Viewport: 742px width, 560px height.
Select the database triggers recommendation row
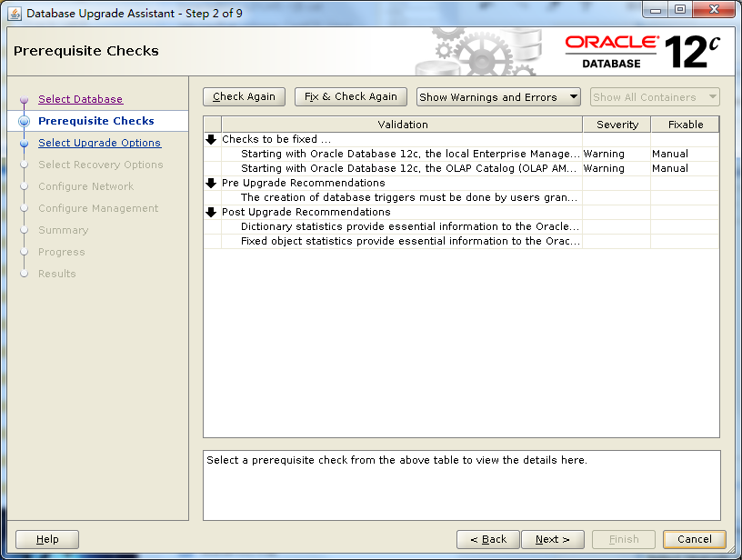[461, 197]
